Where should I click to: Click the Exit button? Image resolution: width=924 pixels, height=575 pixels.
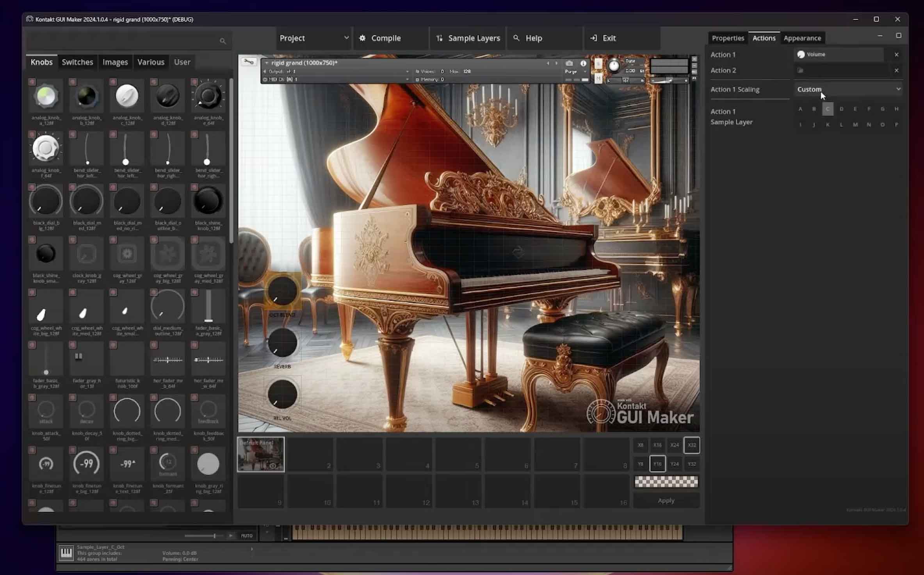tap(621, 38)
